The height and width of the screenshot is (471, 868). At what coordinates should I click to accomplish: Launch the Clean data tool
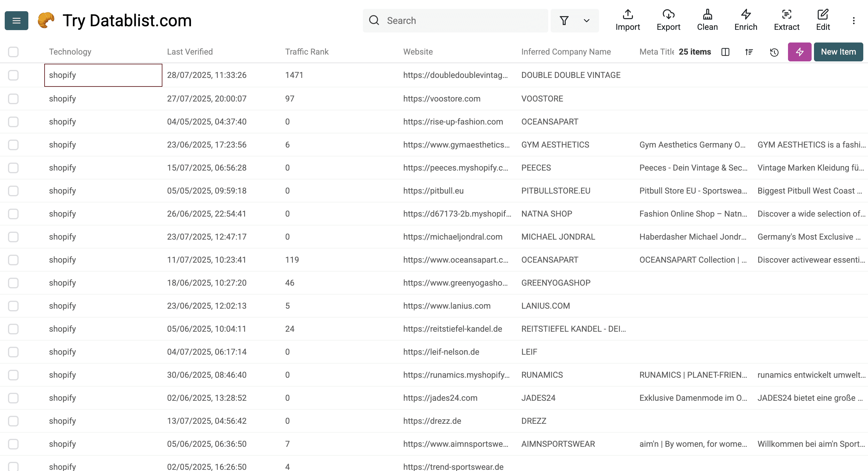pos(707,20)
